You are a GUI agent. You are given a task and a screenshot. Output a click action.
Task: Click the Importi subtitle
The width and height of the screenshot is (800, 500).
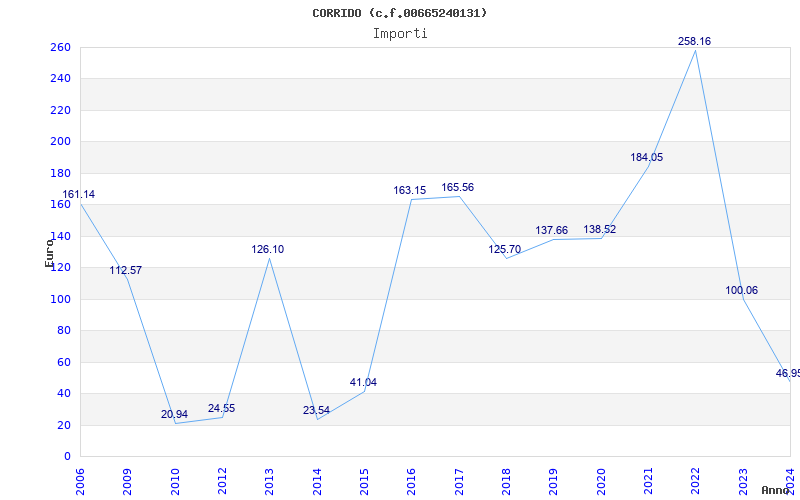(400, 34)
